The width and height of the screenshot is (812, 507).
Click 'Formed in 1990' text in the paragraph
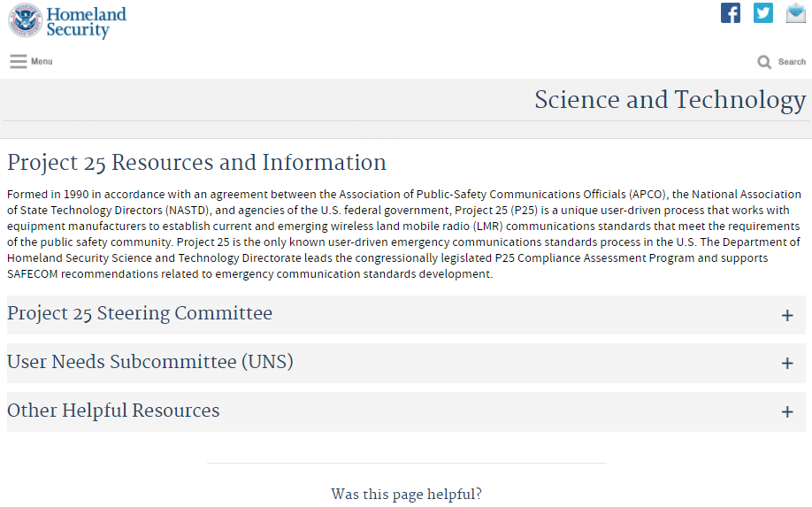(48, 194)
